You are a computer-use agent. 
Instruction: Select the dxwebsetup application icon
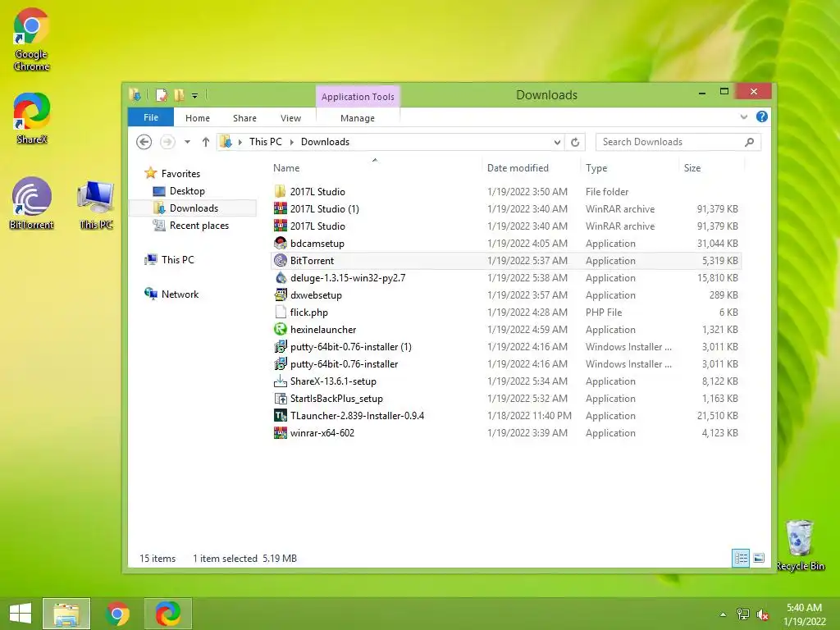click(x=281, y=294)
